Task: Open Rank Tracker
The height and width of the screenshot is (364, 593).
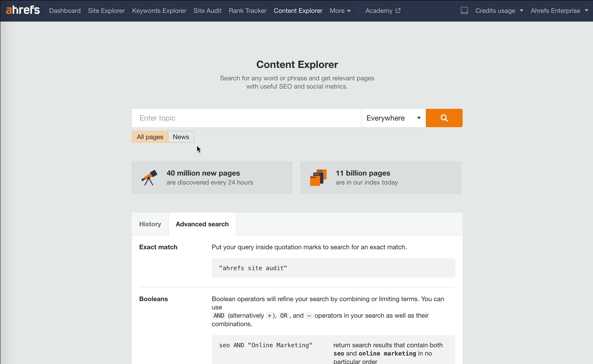Action: [x=247, y=11]
